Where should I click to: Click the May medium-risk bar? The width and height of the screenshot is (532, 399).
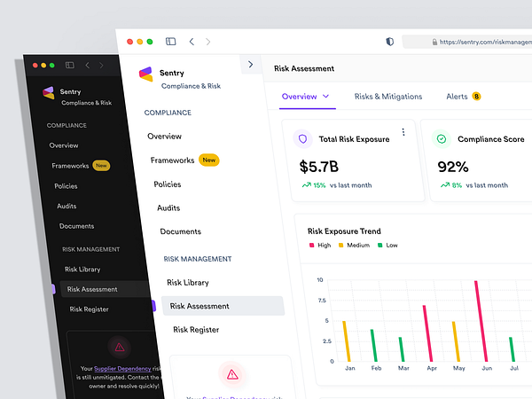(457, 341)
